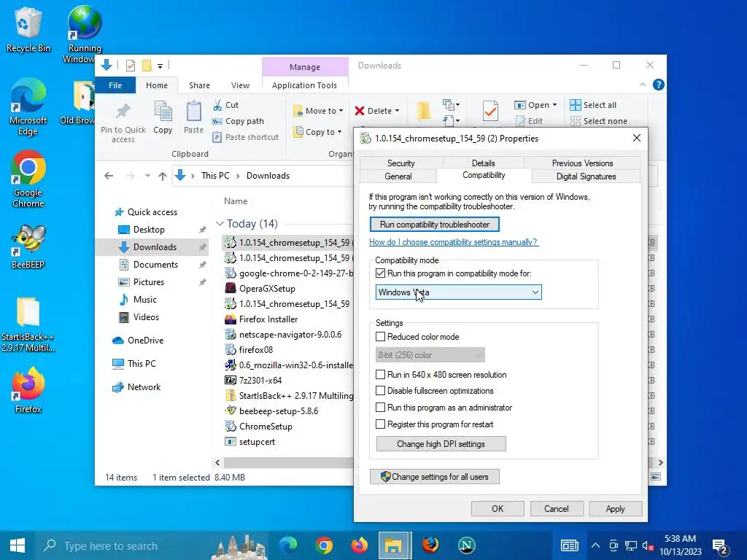Image resolution: width=747 pixels, height=560 pixels.
Task: Open the Digital Signatures tab
Action: point(586,176)
